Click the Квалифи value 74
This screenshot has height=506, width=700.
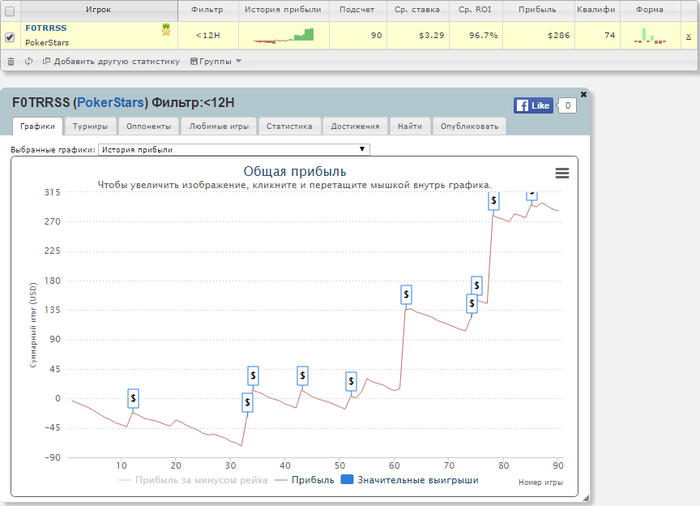coord(610,35)
